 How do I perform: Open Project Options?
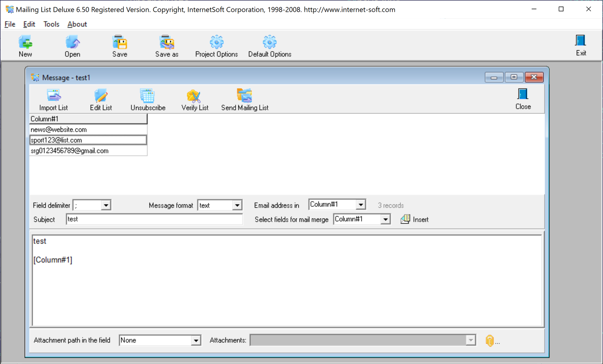tap(216, 46)
